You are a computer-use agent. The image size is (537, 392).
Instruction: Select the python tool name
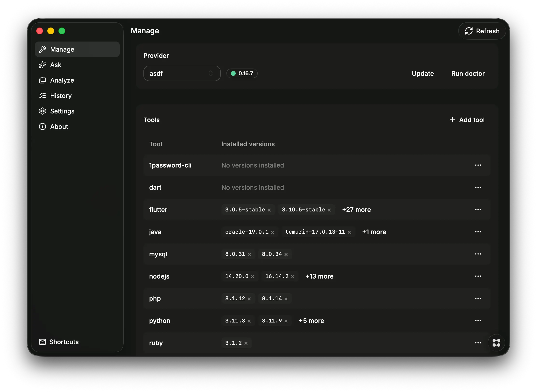[160, 321]
